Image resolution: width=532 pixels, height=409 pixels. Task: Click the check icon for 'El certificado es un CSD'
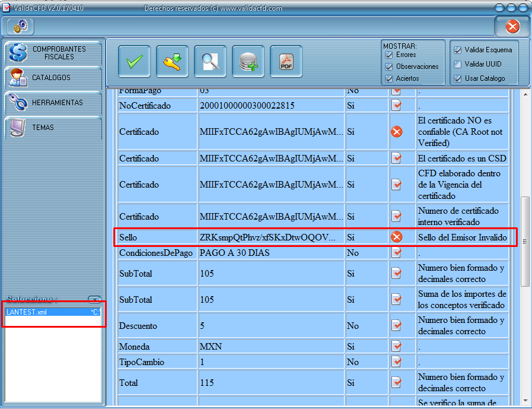(396, 158)
